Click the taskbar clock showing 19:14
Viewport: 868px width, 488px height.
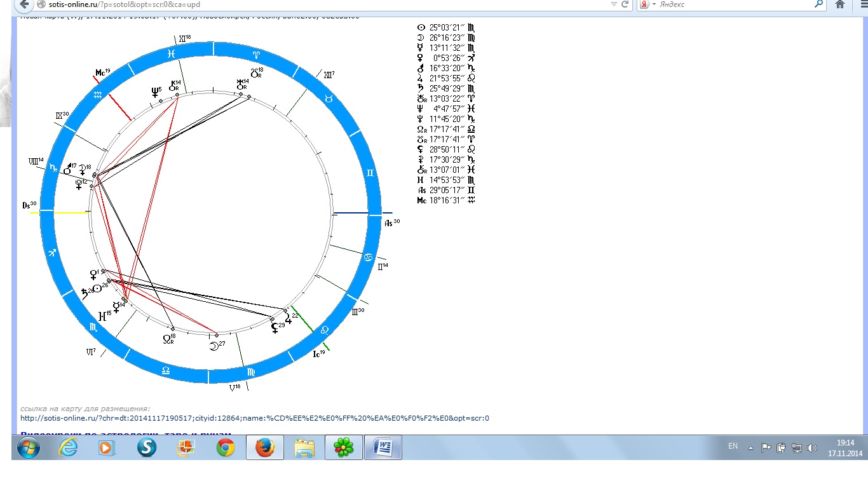pyautogui.click(x=844, y=448)
